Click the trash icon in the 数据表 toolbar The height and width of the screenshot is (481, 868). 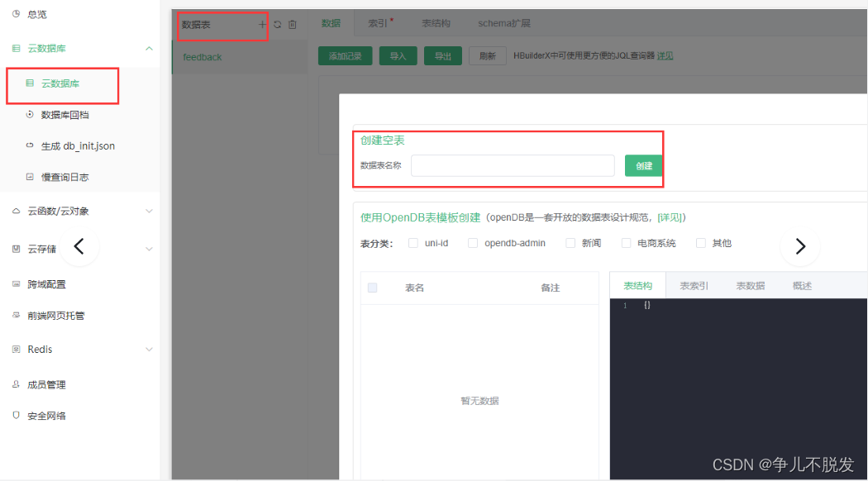tap(292, 24)
